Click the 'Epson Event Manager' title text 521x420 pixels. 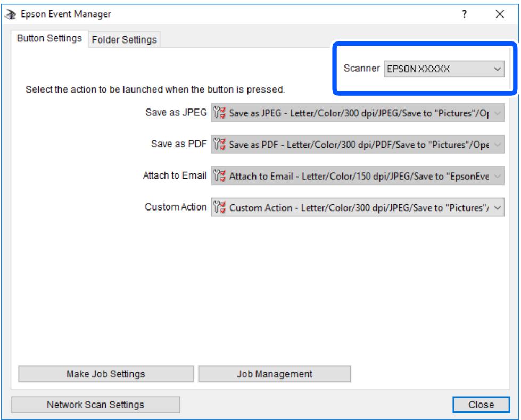pyautogui.click(x=66, y=14)
